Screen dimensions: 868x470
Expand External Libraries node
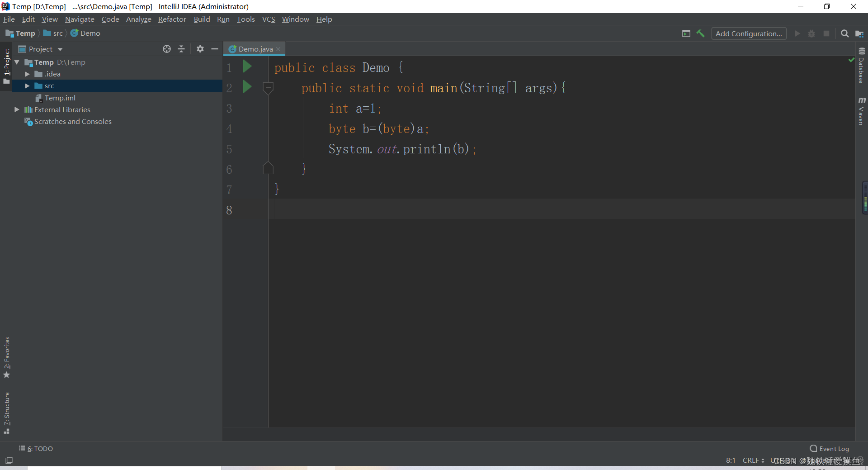tap(17, 109)
